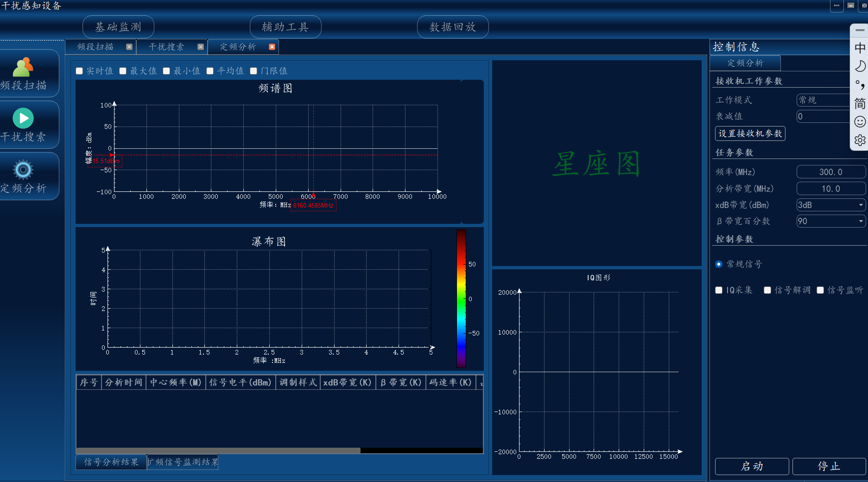Viewport: 868px width, 482px height.
Task: Enable the 平均值 checkbox
Action: point(210,71)
